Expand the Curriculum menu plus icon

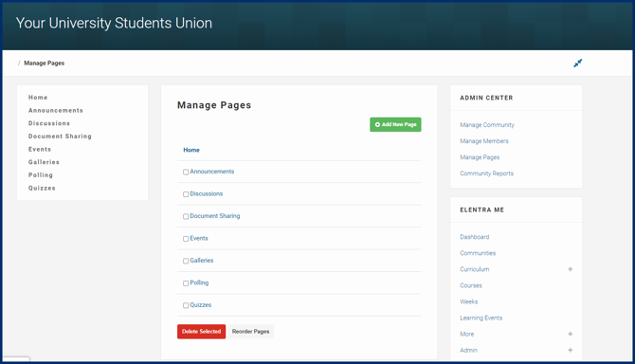click(x=571, y=269)
